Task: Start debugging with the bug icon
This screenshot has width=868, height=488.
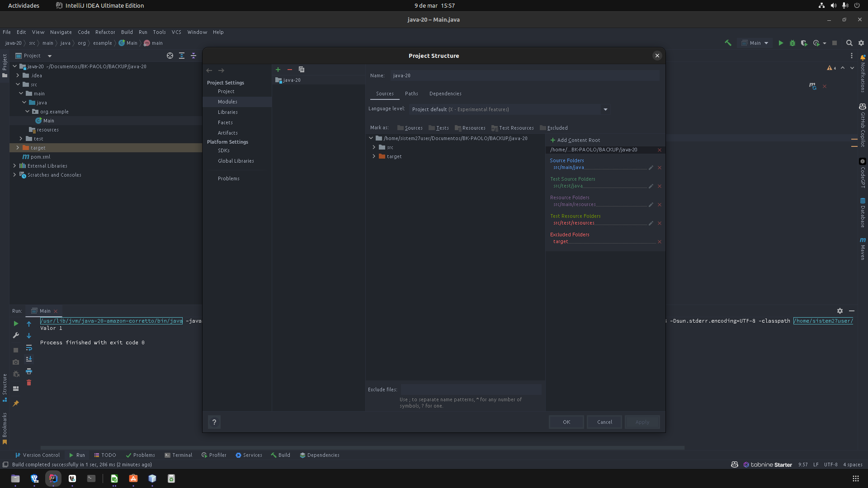Action: (x=793, y=43)
